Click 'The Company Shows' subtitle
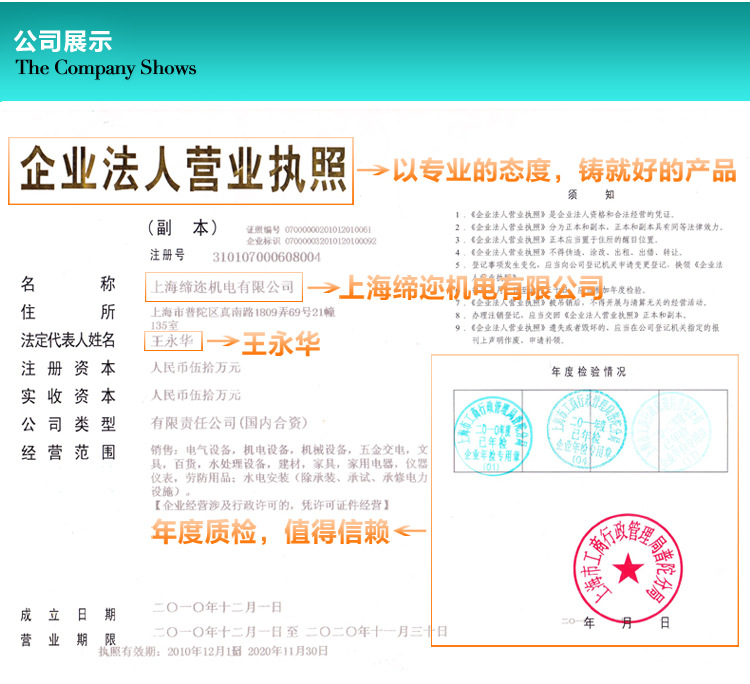Image resolution: width=750 pixels, height=684 pixels. [105, 69]
